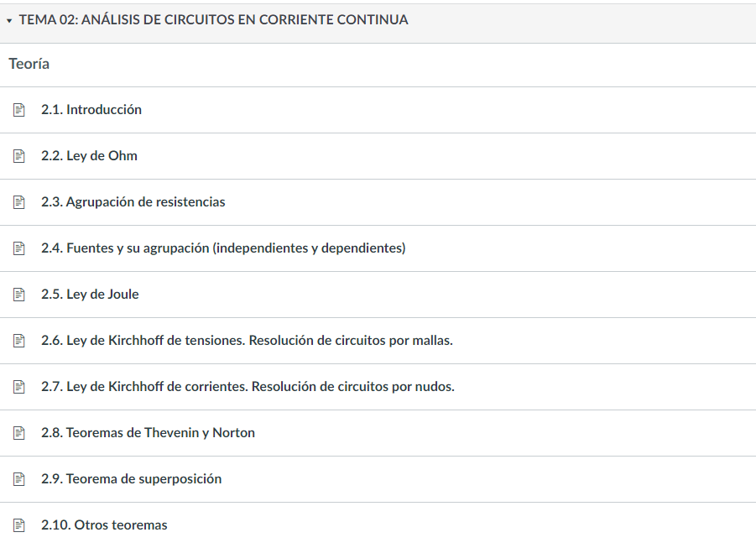Click page icon beside 2.7. Kirchhoff de corrientes
This screenshot has width=756, height=548.
(x=19, y=387)
